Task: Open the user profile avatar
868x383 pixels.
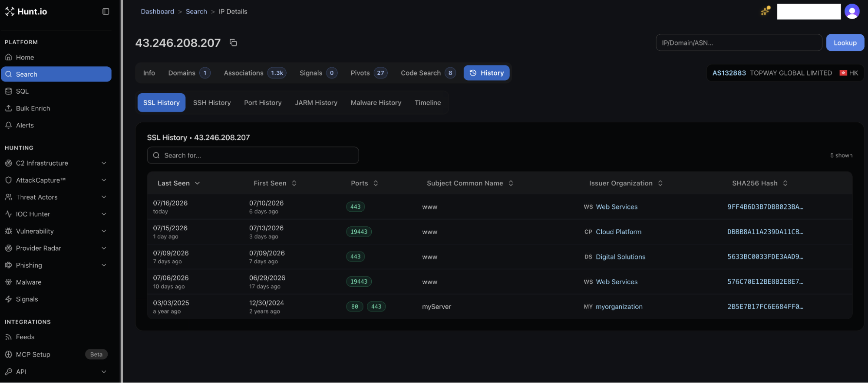Action: [x=852, y=11]
